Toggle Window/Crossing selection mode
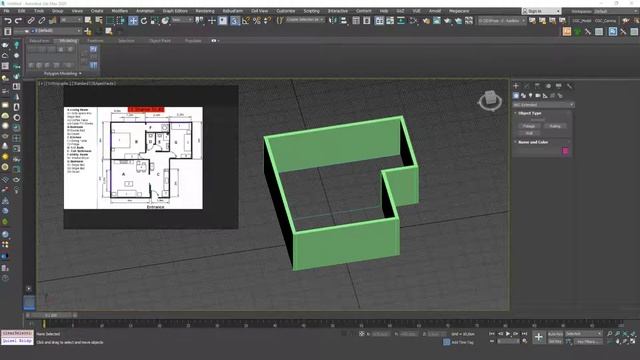The height and width of the screenshot is (360, 640). 121,20
